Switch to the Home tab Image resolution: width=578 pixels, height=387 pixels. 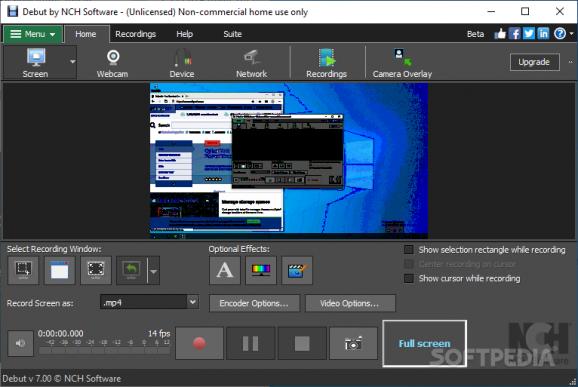coord(86,34)
